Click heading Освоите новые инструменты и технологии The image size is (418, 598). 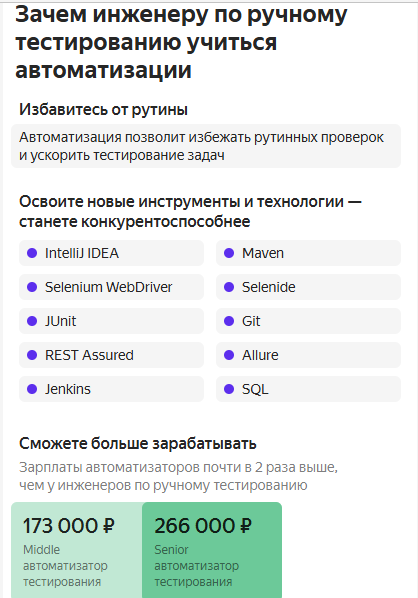(190, 212)
